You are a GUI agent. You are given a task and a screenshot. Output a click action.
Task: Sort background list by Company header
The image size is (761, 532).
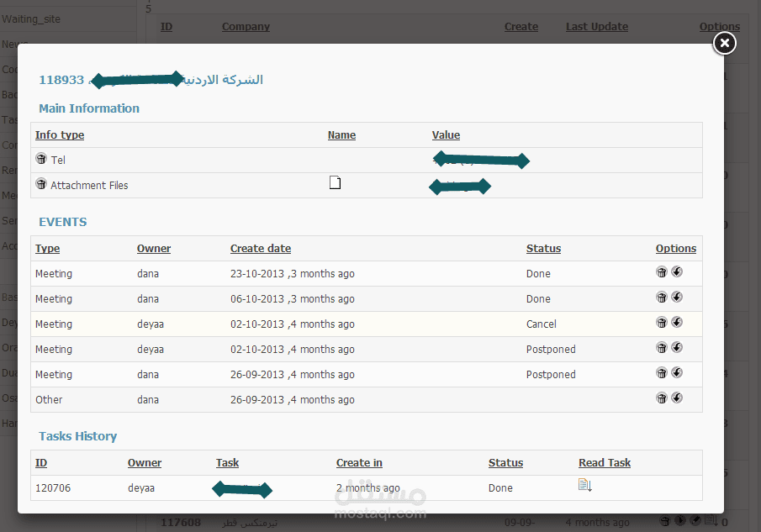[246, 27]
